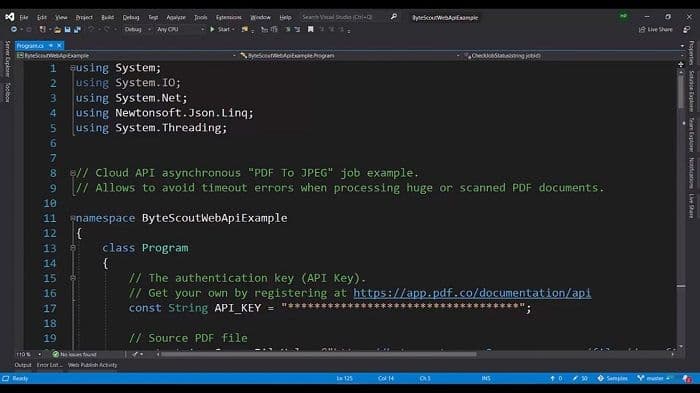Switch to the Output tab
The height and width of the screenshot is (393, 700).
(x=23, y=365)
